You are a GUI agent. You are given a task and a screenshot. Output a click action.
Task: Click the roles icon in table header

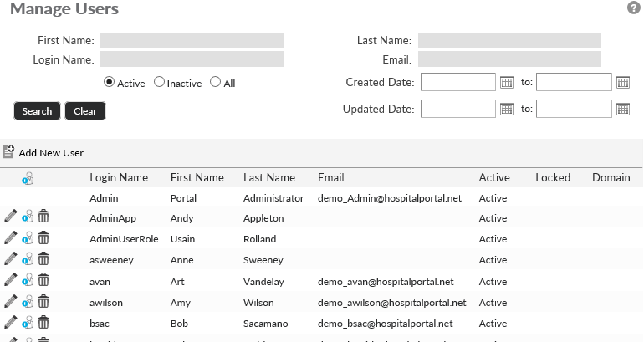pos(28,178)
